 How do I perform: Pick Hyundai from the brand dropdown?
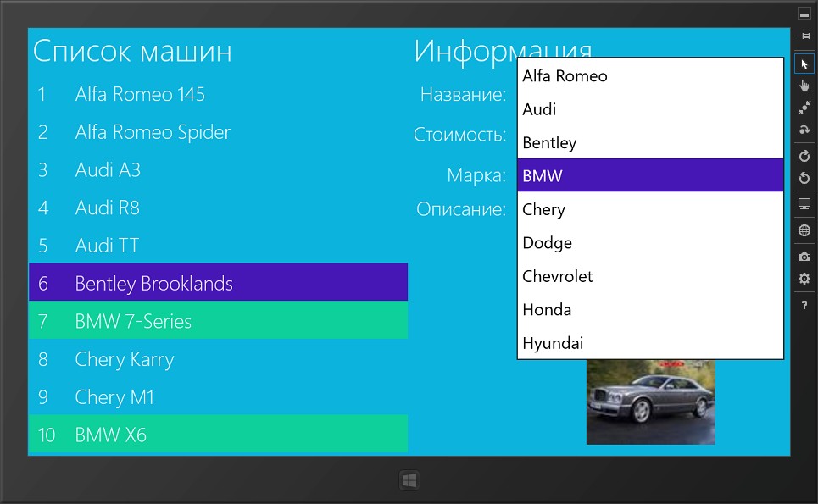click(650, 342)
